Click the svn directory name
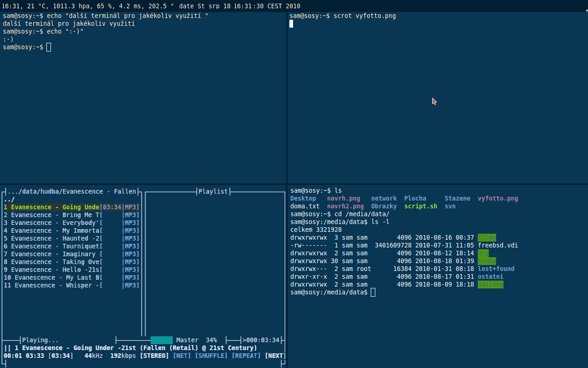588x368 pixels. (450, 206)
